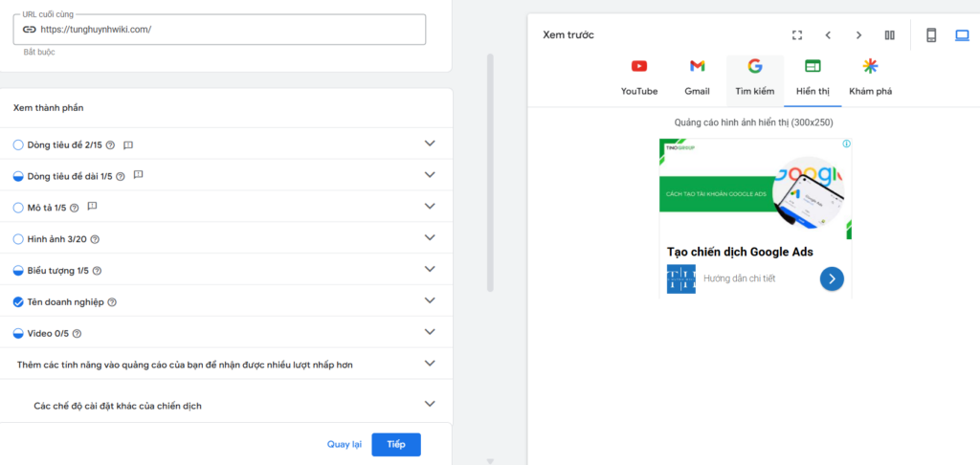Click the status circle for Dòng tiêu đề 2/15
Viewport: 980px width, 465px height.
pos(18,145)
